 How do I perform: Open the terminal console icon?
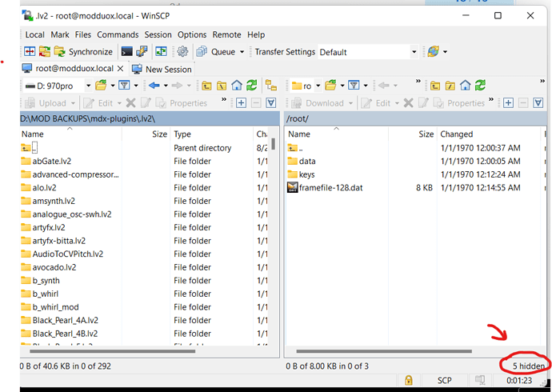click(126, 52)
